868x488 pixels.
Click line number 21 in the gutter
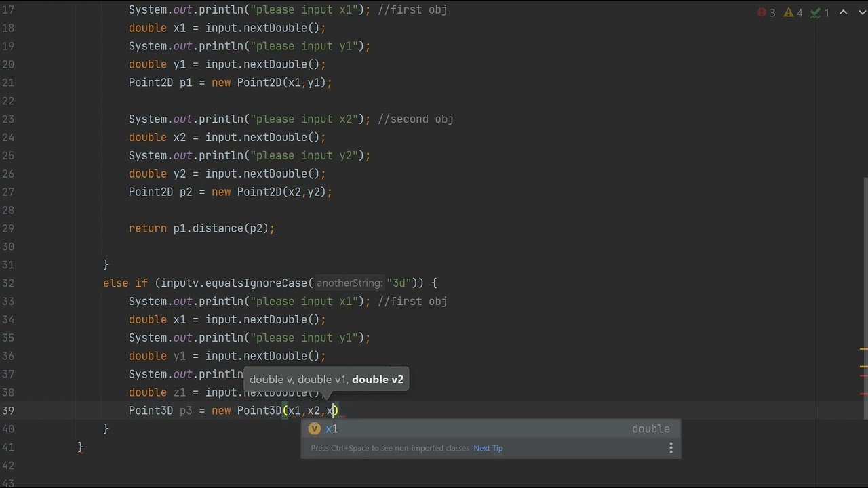tap(8, 83)
